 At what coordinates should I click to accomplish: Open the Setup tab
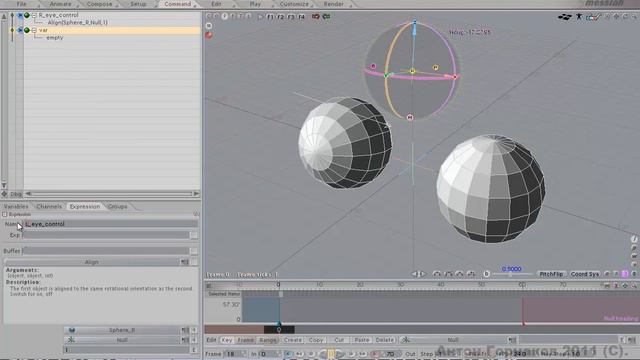point(138,4)
